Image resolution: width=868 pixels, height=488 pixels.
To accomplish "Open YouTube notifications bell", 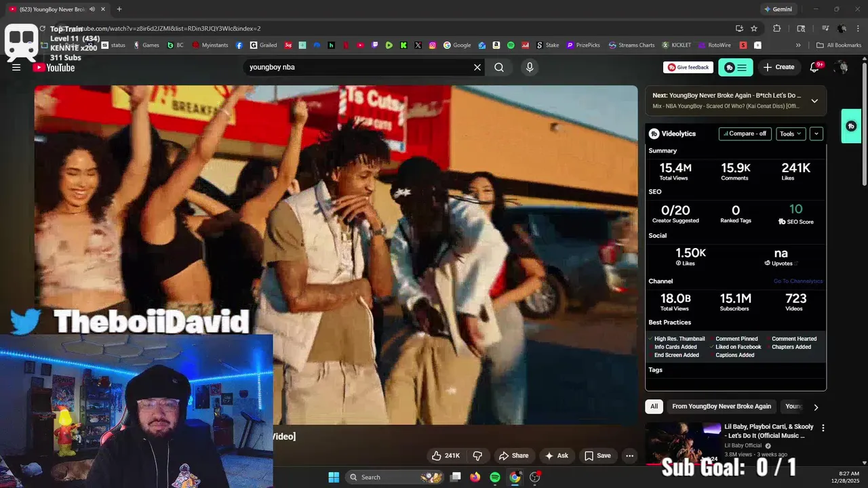I will click(x=815, y=67).
